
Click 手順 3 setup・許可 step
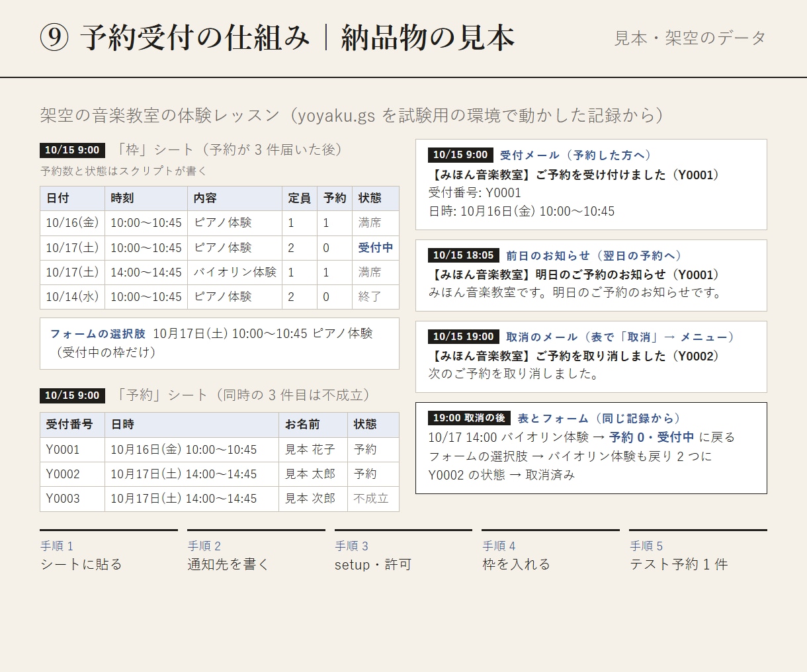coord(403,552)
